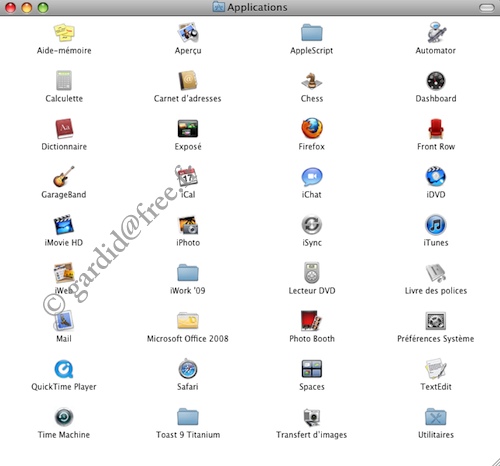Select the GarageBand guitar icon

(x=64, y=176)
